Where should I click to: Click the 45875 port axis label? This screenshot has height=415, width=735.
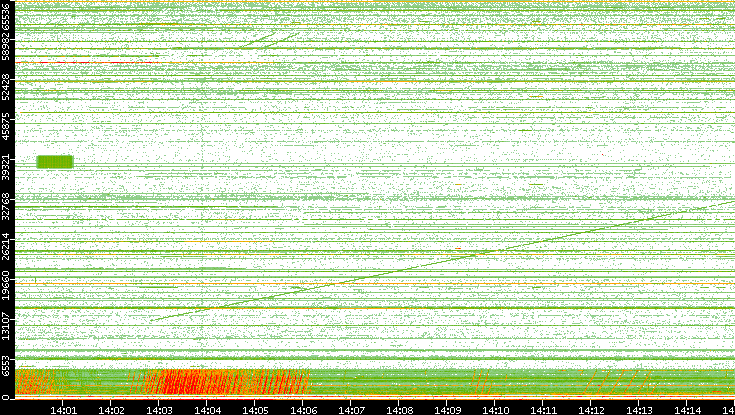point(6,126)
